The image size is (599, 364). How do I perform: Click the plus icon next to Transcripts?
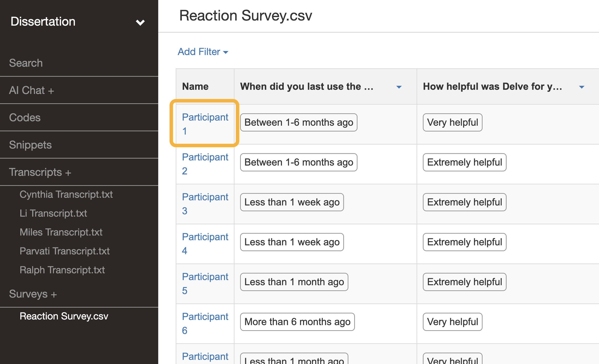68,173
